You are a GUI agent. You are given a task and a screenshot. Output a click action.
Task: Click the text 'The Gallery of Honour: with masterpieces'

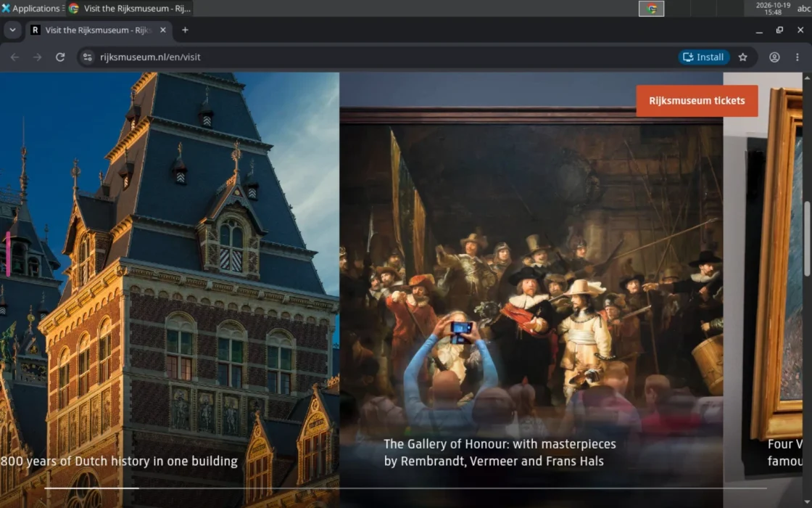[500, 443]
